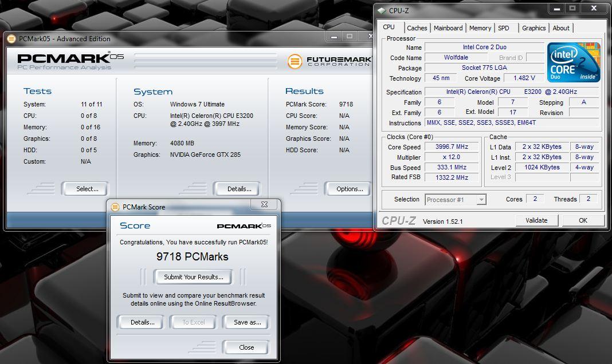Open Options... under Results
The image size is (612, 364).
coord(350,189)
